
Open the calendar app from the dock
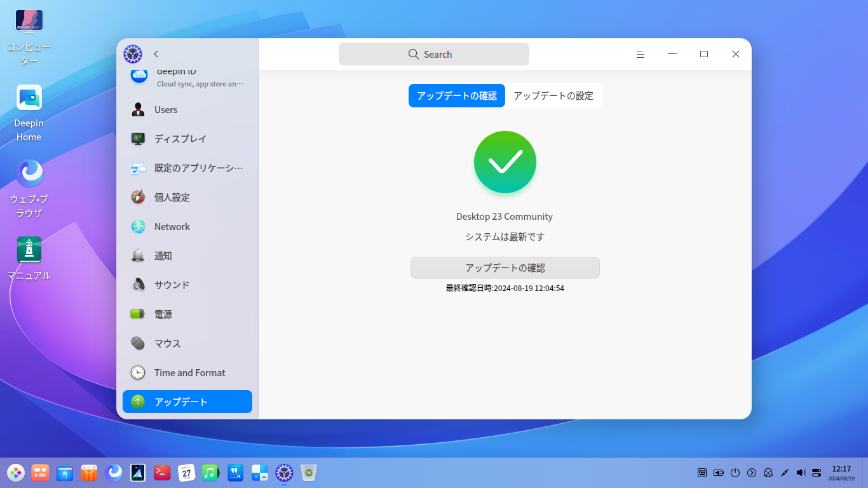coord(186,473)
